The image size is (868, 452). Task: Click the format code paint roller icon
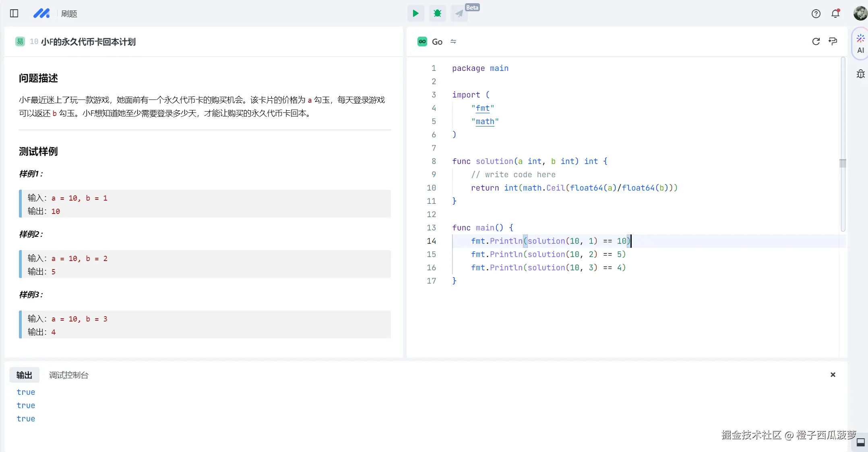coord(833,41)
